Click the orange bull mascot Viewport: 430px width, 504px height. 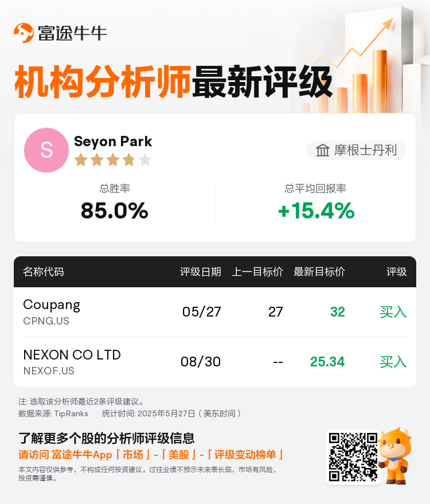(394, 456)
